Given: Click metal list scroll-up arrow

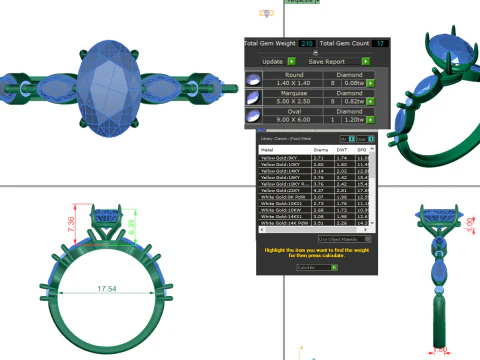Looking at the screenshot, I should click(372, 149).
